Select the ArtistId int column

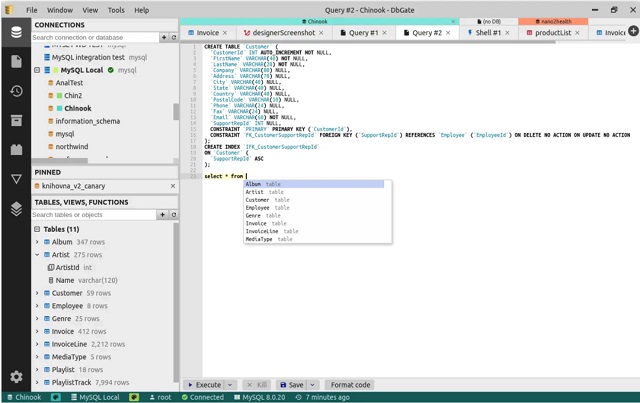[x=70, y=267]
